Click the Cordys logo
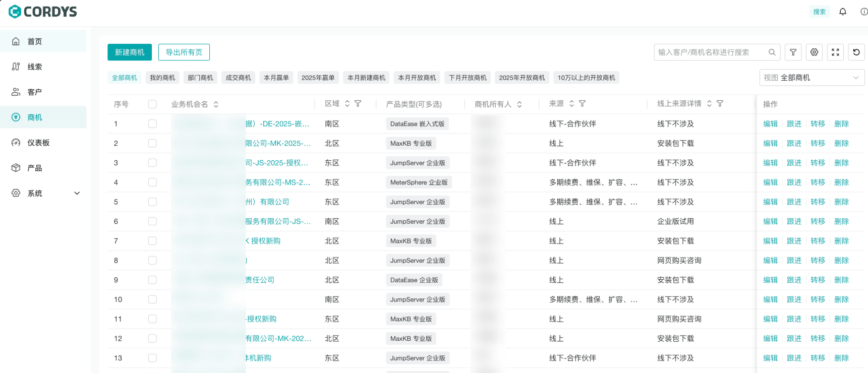868x373 pixels. 43,11
